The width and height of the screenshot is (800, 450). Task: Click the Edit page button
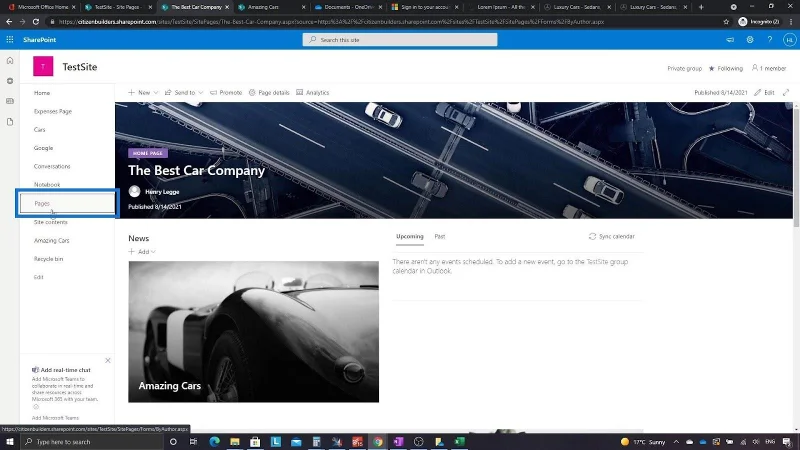(764, 92)
